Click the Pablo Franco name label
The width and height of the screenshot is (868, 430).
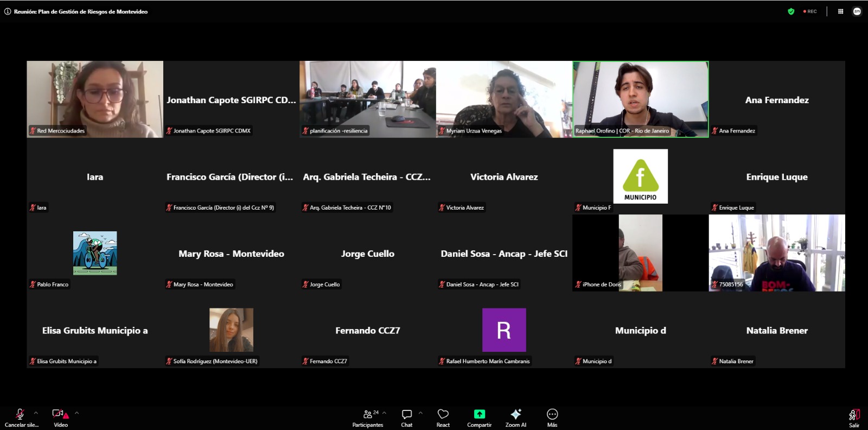(53, 284)
